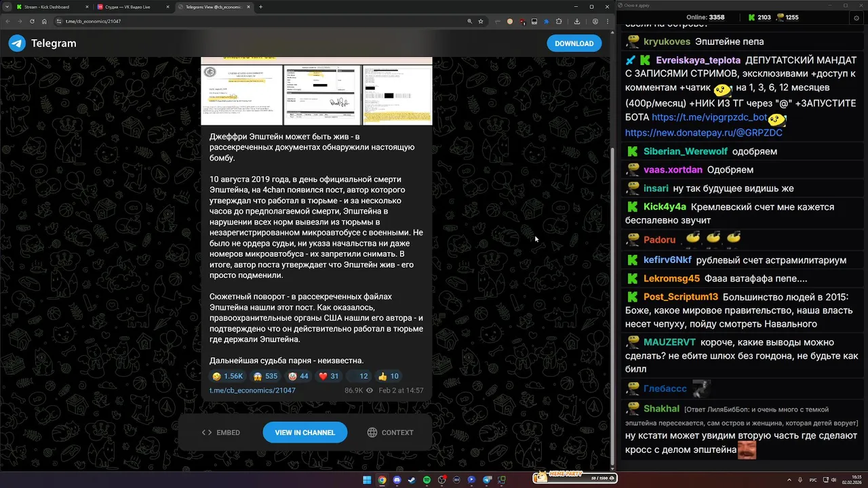Click the 44 clown reaction

point(298,376)
